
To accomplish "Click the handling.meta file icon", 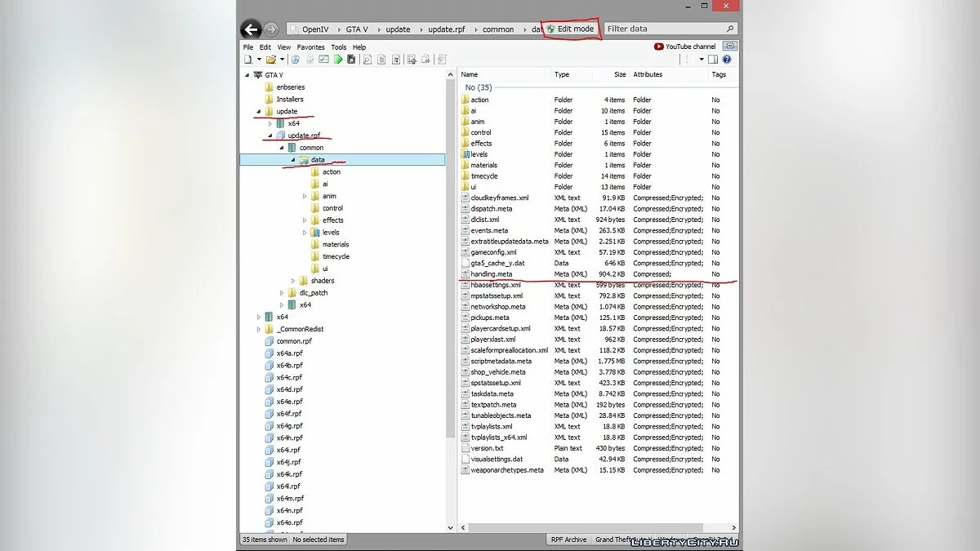I will (x=465, y=274).
